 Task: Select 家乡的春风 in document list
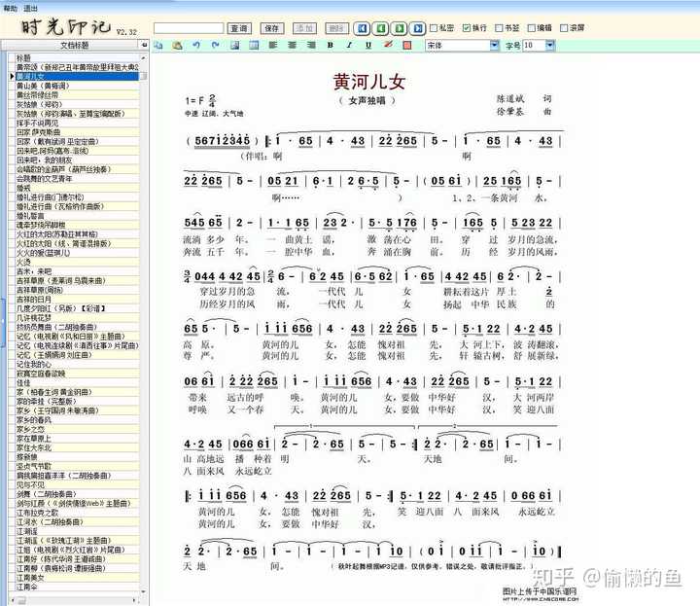(x=78, y=420)
